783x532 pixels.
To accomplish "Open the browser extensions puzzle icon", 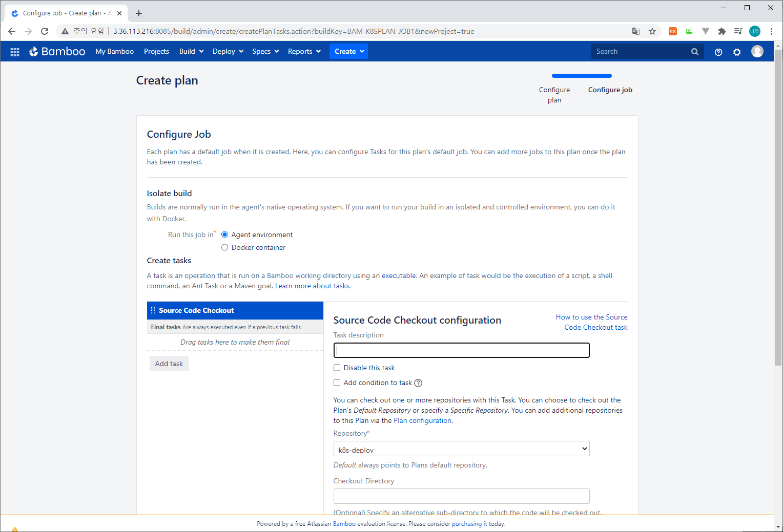I will tap(722, 31).
